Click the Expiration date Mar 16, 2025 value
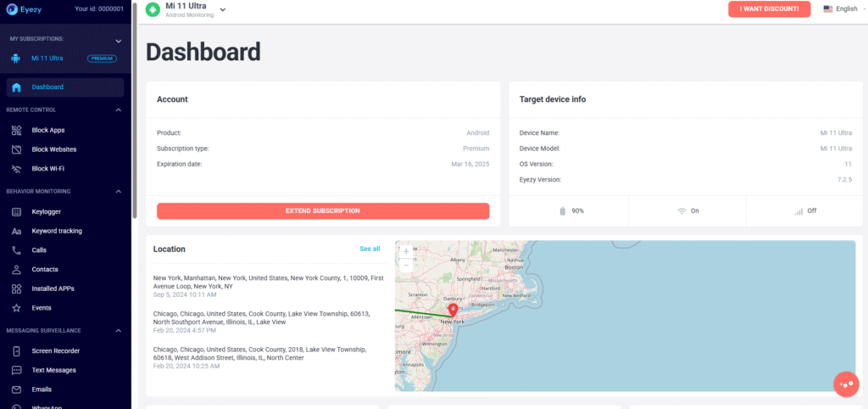The height and width of the screenshot is (409, 868). point(470,164)
